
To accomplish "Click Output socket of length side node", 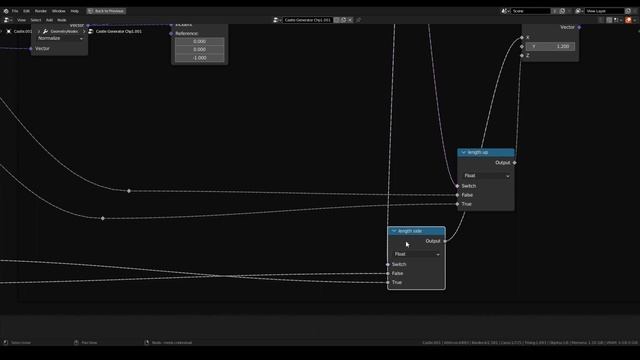I will [445, 241].
